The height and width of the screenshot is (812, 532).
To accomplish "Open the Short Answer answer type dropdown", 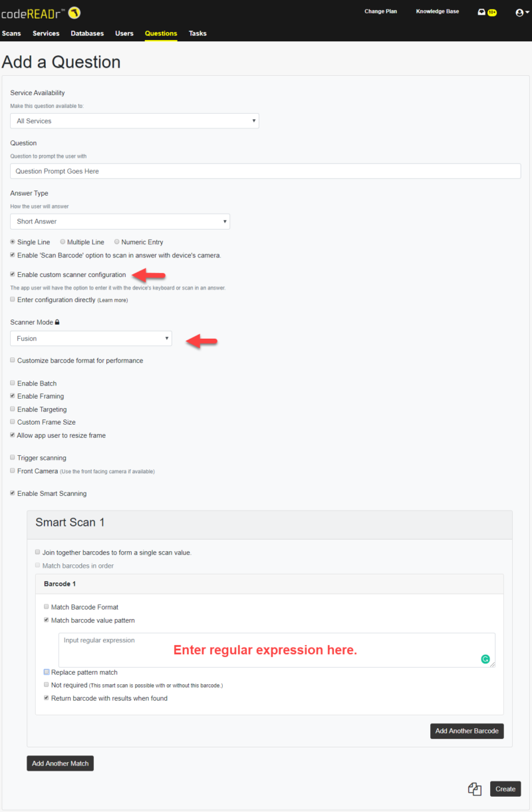I will (120, 221).
